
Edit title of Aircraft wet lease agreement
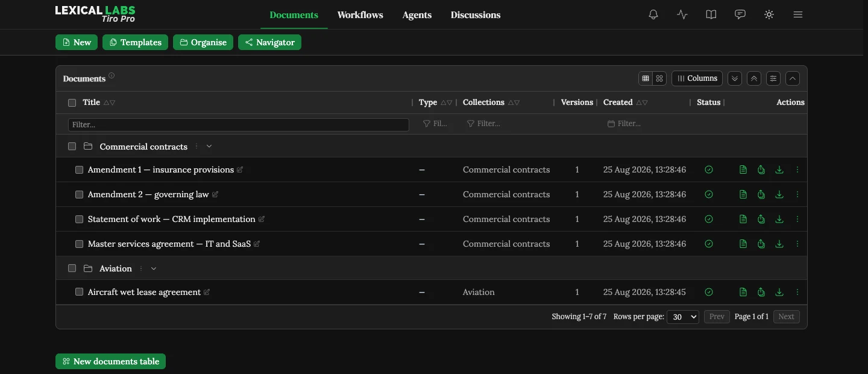[x=207, y=293]
